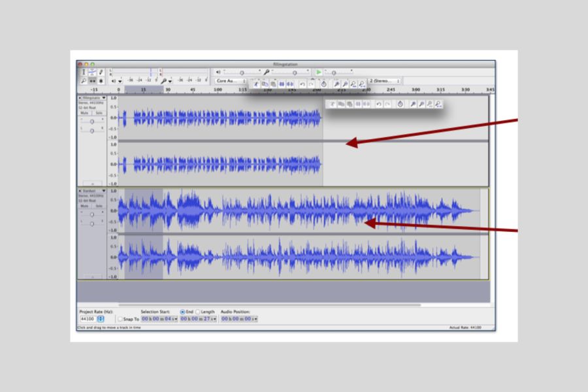Click Zoom In in faded toolbar over the first track
Image resolution: width=588 pixels, height=392 pixels.
point(413,104)
